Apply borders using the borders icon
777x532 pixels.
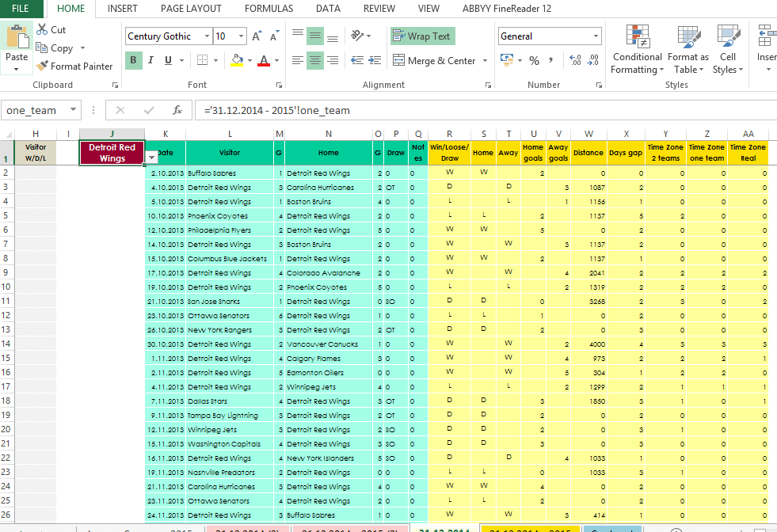point(202,60)
